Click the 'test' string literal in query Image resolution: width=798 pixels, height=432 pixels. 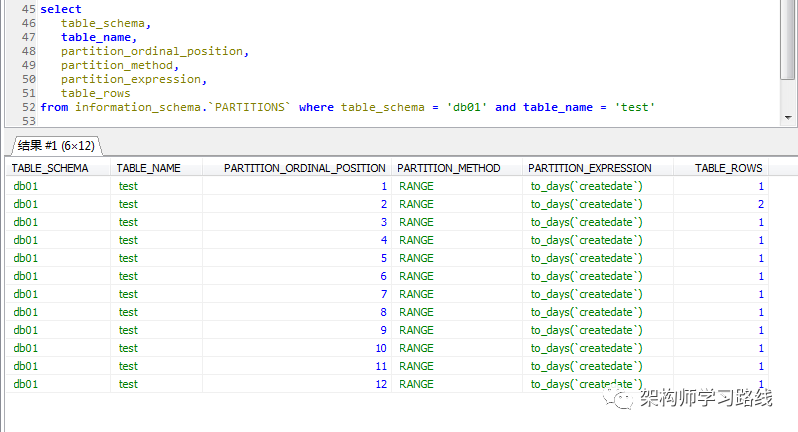coord(635,107)
